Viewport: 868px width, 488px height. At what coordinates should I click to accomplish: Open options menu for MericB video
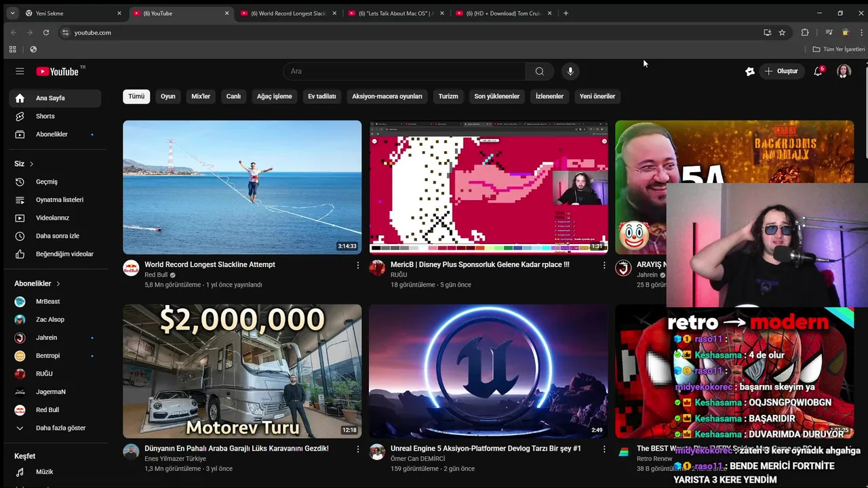(604, 266)
